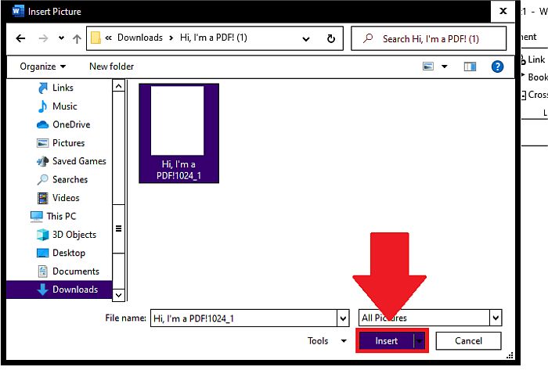548x392 pixels.
Task: Select Saved Games in the sidebar
Action: [x=71, y=161]
